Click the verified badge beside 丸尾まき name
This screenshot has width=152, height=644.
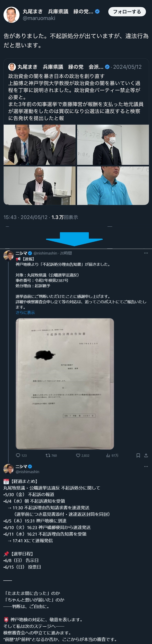click(x=97, y=12)
